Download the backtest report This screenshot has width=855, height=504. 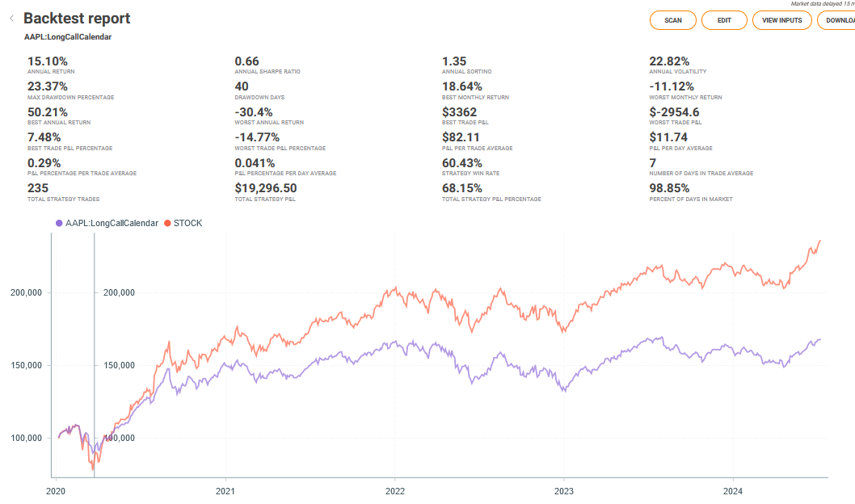tap(837, 20)
